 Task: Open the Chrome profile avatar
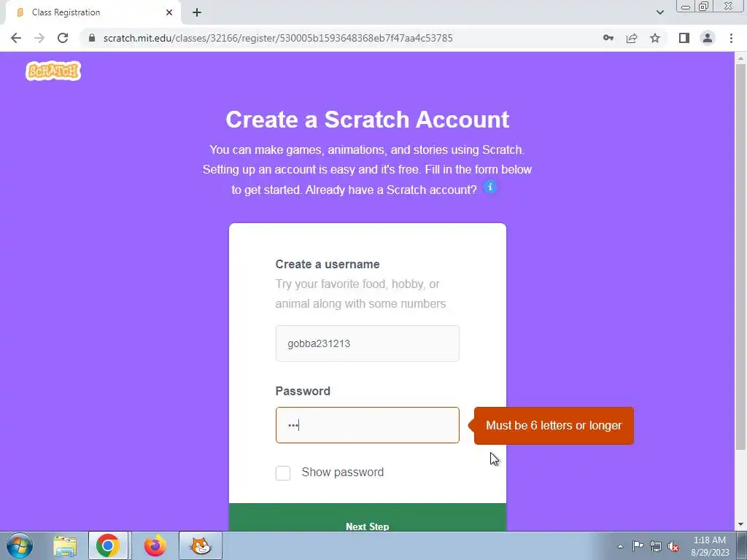[708, 38]
